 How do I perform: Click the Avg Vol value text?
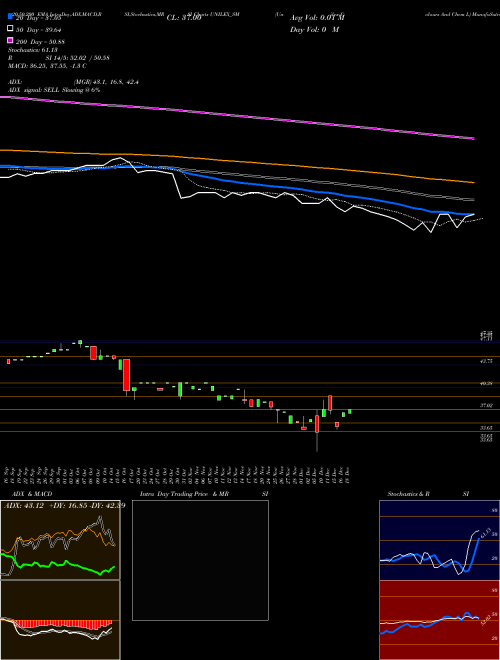tap(317, 18)
